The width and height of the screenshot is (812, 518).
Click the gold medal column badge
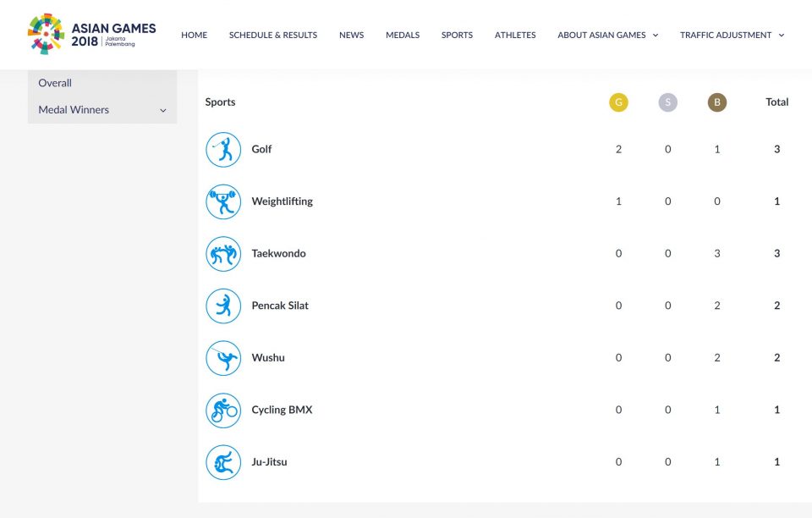618,102
